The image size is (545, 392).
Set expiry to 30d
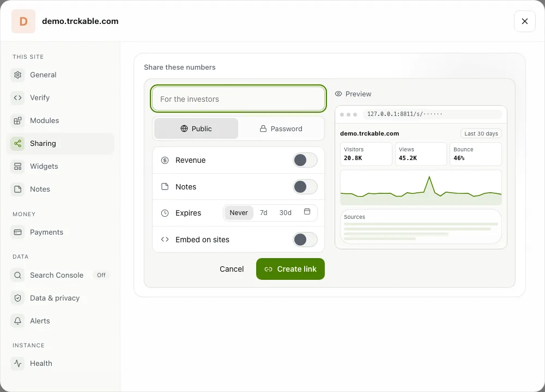[x=286, y=212]
